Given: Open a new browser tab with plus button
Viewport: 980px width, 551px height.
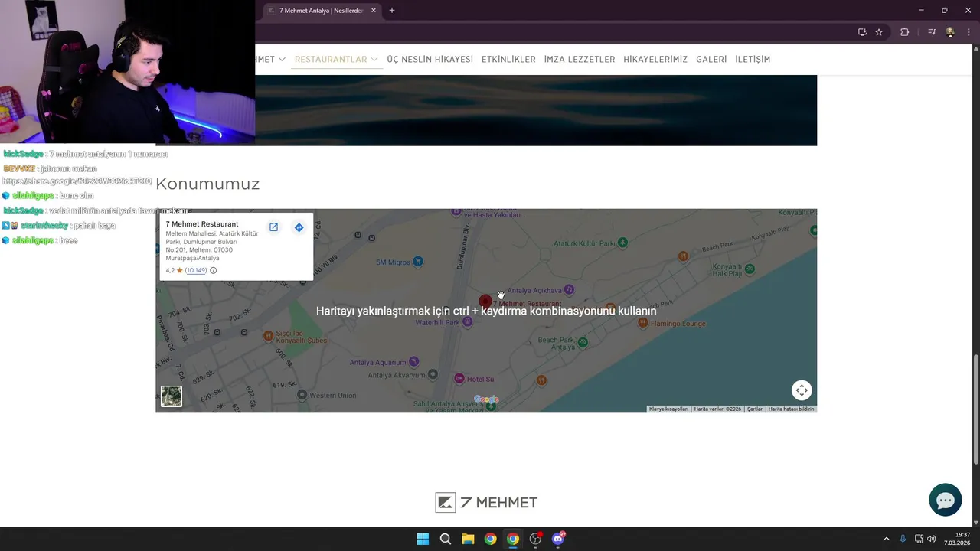Looking at the screenshot, I should (392, 11).
